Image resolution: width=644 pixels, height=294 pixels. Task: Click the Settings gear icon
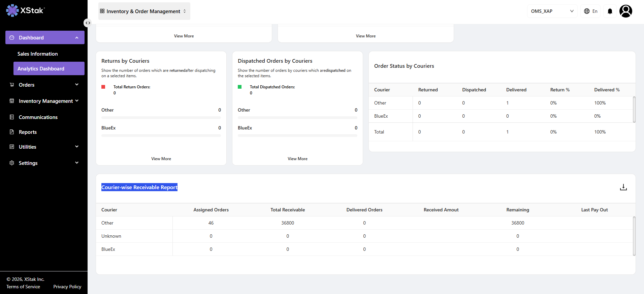click(x=12, y=163)
